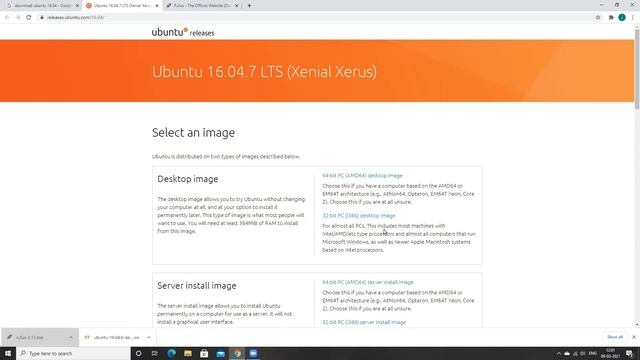
Task: Click the Desktop image heading
Action: click(188, 179)
